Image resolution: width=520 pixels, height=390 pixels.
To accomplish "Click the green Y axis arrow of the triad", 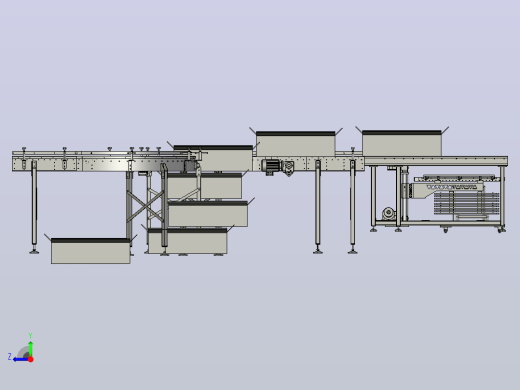I will click(30, 348).
